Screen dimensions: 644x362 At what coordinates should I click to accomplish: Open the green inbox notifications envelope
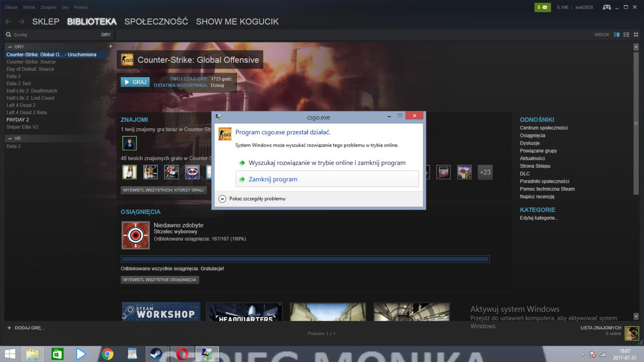543,7
